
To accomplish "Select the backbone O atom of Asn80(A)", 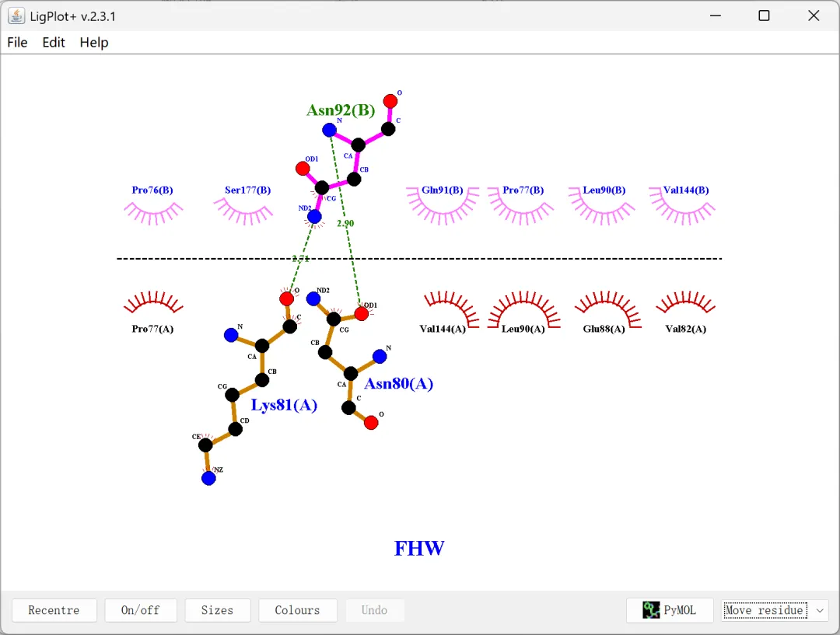I will click(371, 423).
